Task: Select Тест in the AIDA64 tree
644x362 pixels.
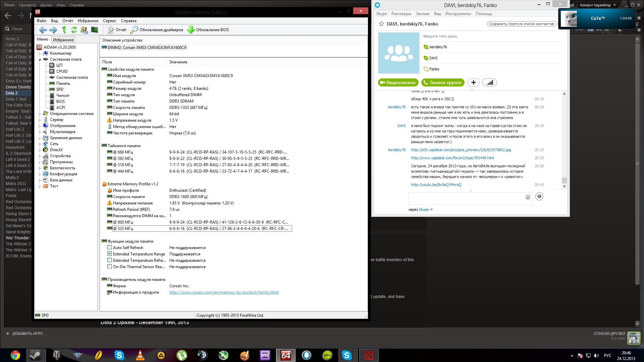Action: tap(54, 186)
